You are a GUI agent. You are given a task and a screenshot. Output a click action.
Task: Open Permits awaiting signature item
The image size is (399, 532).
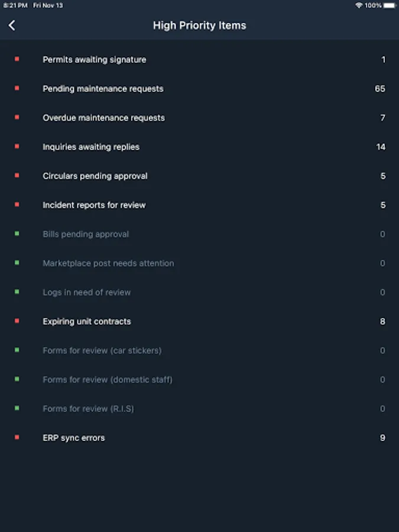tap(95, 60)
